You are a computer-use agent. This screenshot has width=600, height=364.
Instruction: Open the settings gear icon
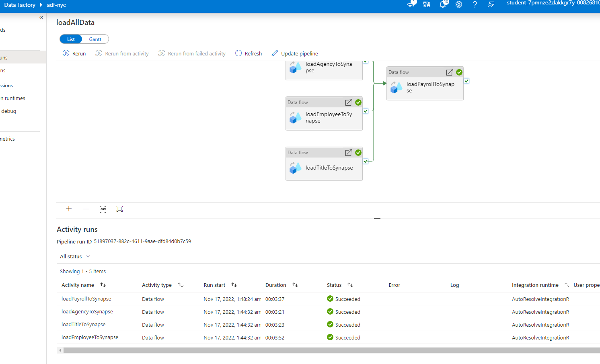(459, 4)
